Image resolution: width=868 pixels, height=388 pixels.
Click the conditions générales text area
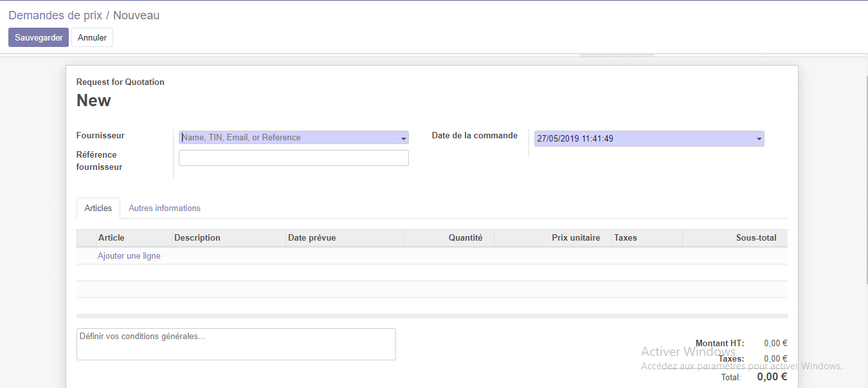pos(236,344)
